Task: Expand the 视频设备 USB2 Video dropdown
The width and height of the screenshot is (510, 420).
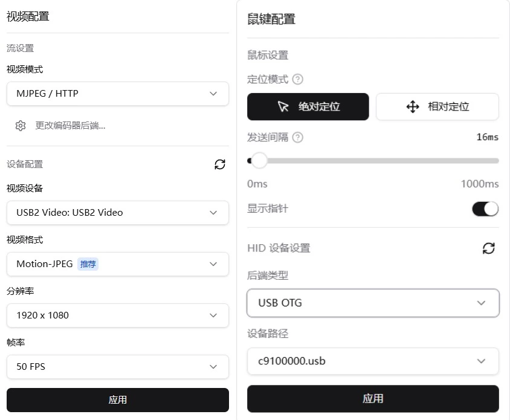Action: pos(118,213)
